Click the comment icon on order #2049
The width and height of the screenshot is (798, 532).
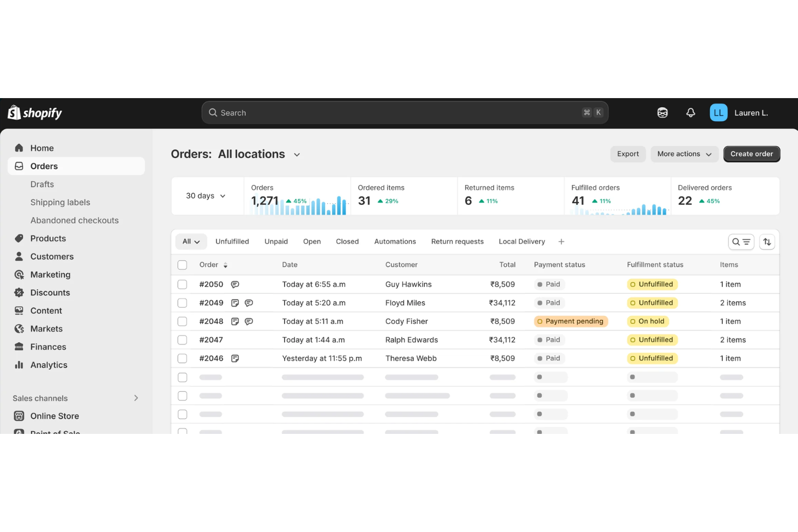(x=249, y=302)
